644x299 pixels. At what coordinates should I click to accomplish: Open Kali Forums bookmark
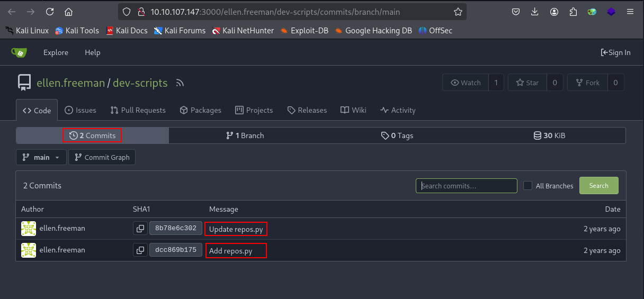(x=180, y=31)
